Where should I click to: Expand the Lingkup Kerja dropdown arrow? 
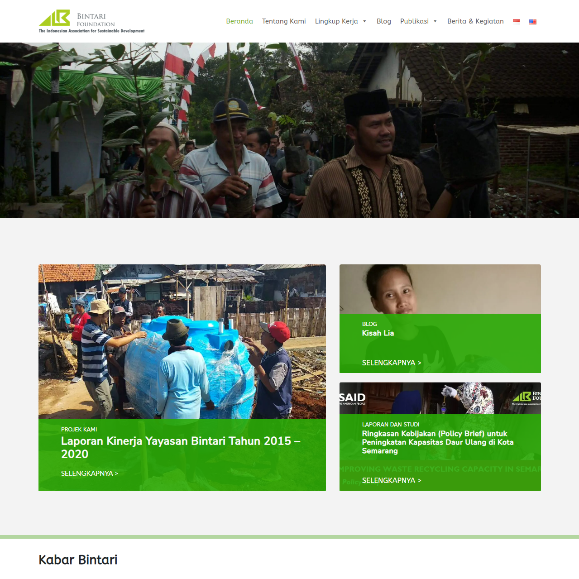(x=364, y=21)
